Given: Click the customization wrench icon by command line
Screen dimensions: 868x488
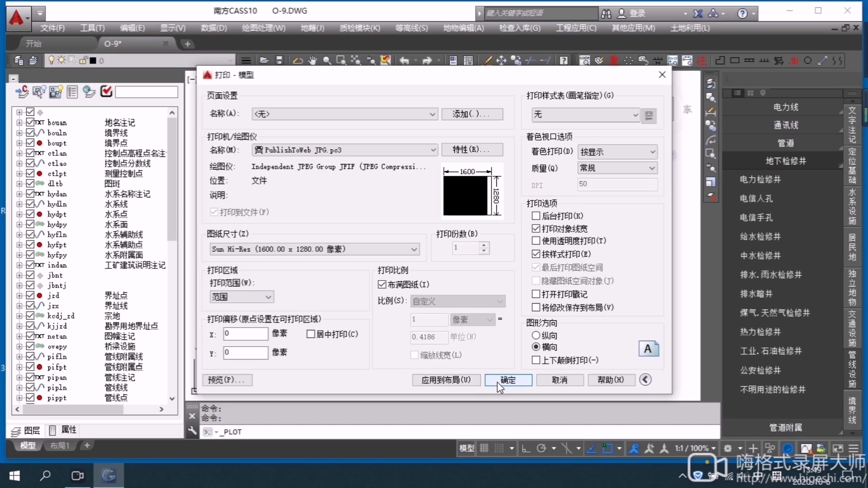Looking at the screenshot, I should pos(192,431).
